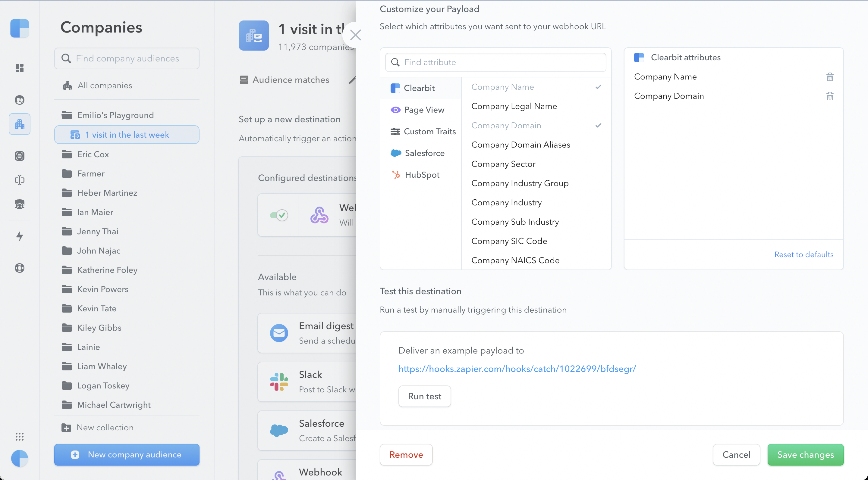This screenshot has height=480, width=868.
Task: Delete Company Name from Clearbit attributes
Action: [830, 77]
